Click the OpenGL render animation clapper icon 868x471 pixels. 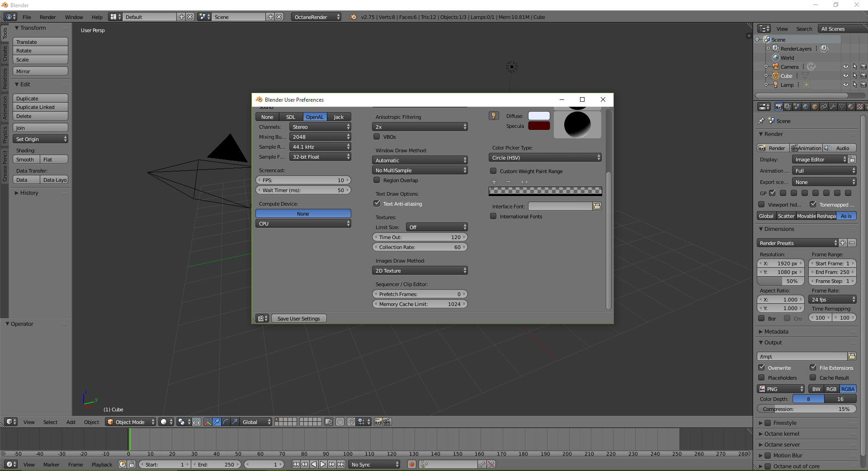pyautogui.click(x=387, y=422)
